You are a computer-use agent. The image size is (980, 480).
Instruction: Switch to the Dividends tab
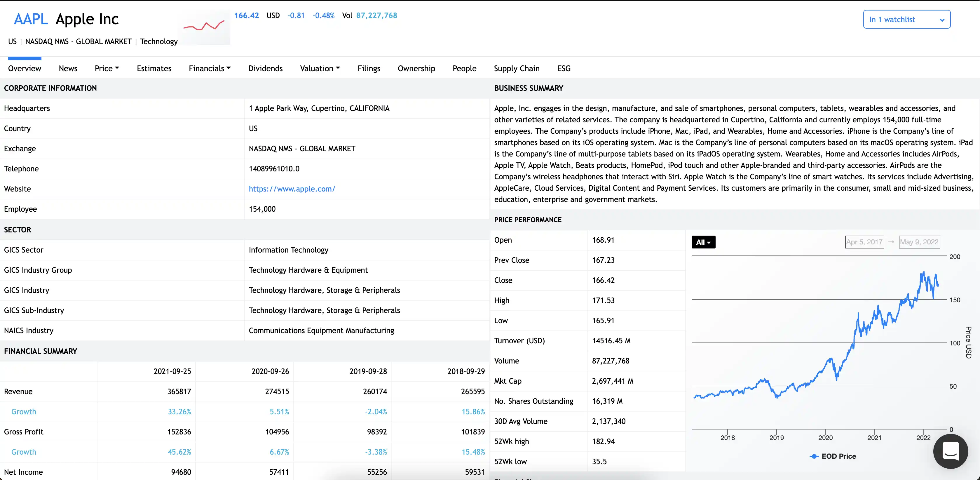(x=266, y=69)
